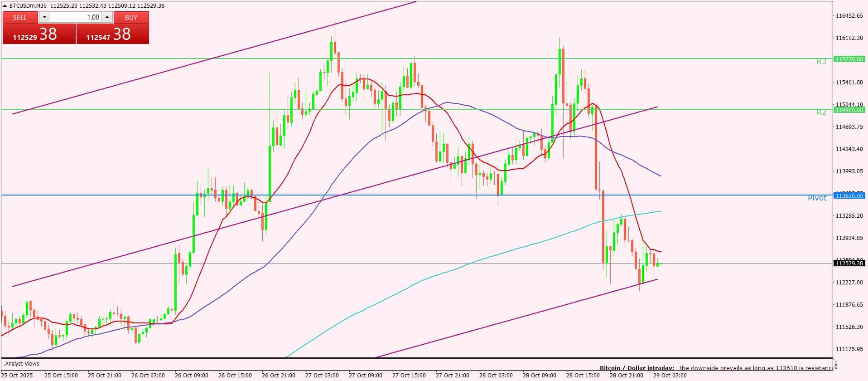Click the R3 resistance label
868x381 pixels.
tap(821, 61)
